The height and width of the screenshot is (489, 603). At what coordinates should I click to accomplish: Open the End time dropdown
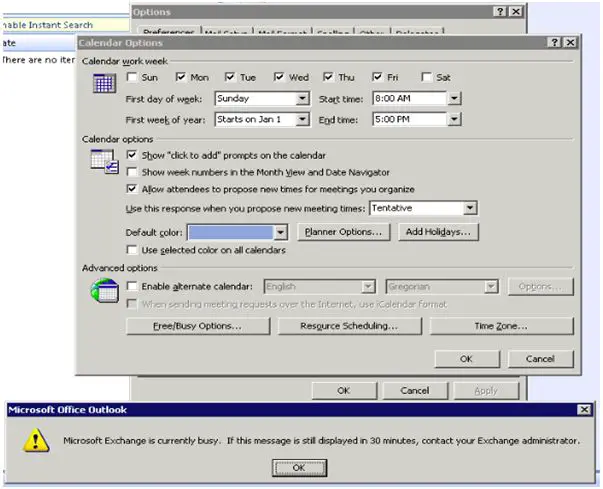pyautogui.click(x=454, y=119)
